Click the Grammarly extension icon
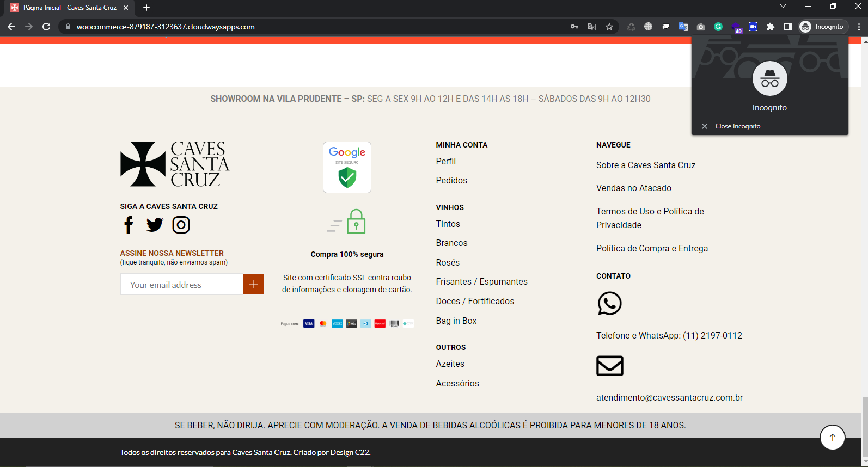The height and width of the screenshot is (467, 868). [x=718, y=27]
